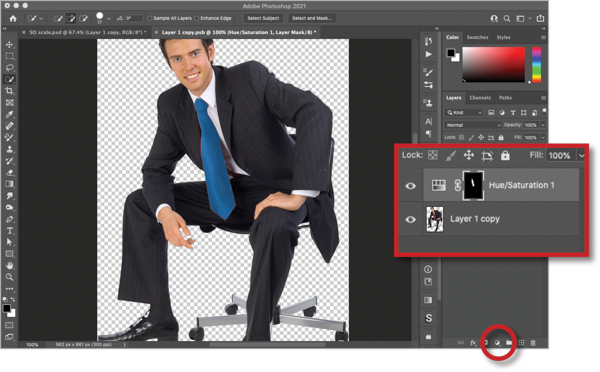Viewport: 600px width, 372px height.
Task: Select the Hand tool
Action: click(x=9, y=266)
